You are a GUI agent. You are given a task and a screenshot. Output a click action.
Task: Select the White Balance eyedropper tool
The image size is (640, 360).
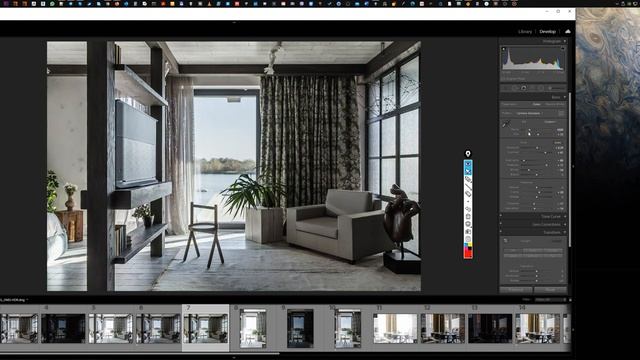pos(506,124)
